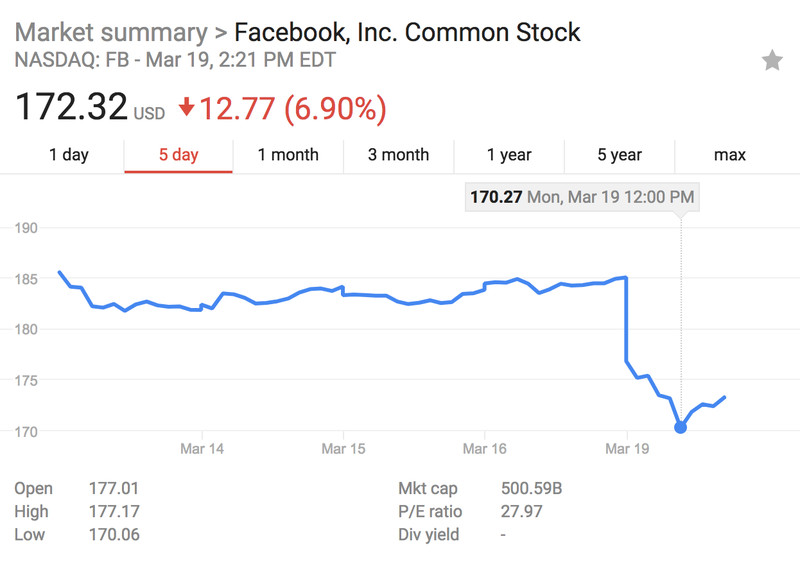Click the Mar 19 axis label

tap(626, 450)
